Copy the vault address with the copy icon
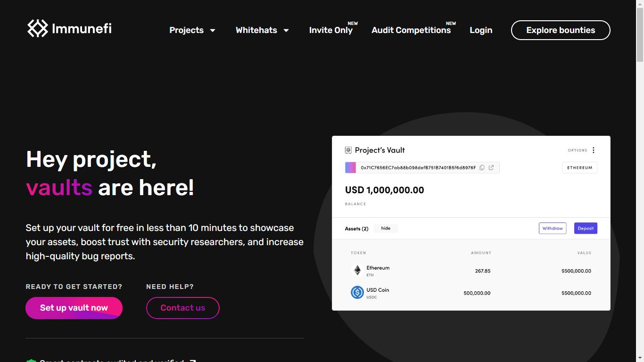This screenshot has height=362, width=644. tap(482, 168)
